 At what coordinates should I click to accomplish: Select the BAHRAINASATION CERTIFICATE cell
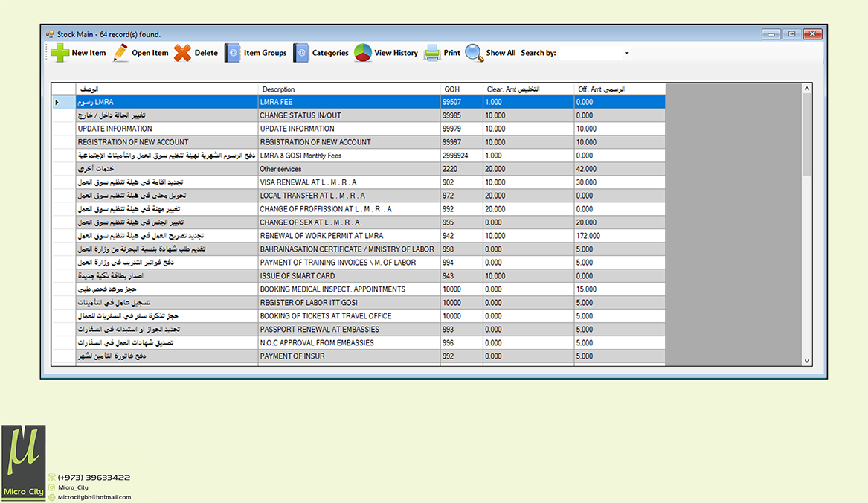(350, 249)
